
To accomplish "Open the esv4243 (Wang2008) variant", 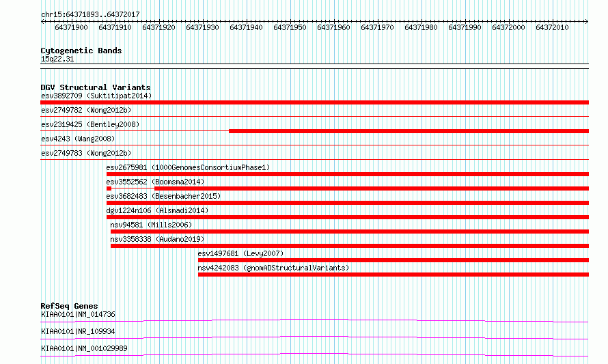I will [x=78, y=139].
